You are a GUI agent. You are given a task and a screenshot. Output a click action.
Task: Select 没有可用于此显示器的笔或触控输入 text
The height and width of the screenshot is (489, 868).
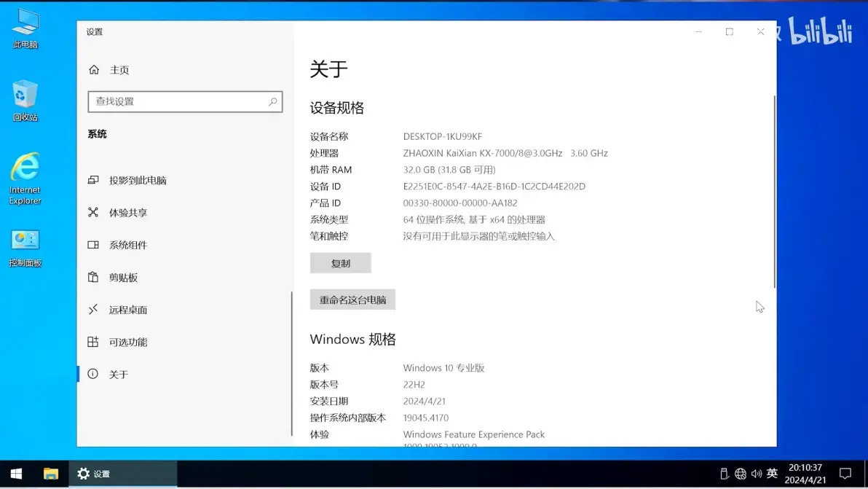pos(479,236)
